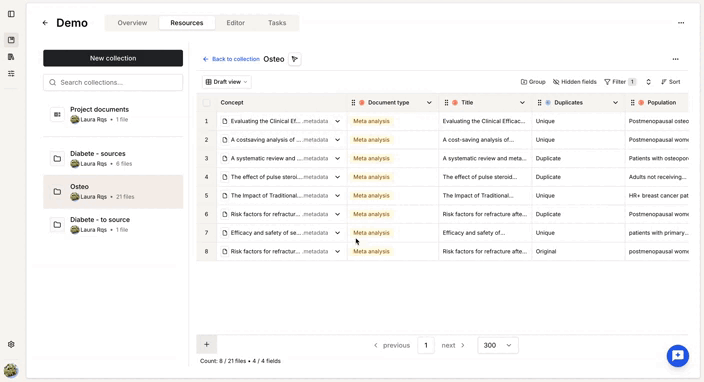This screenshot has height=382, width=704.
Task: Toggle the sidebar panel icon at top left
Action: point(11,14)
